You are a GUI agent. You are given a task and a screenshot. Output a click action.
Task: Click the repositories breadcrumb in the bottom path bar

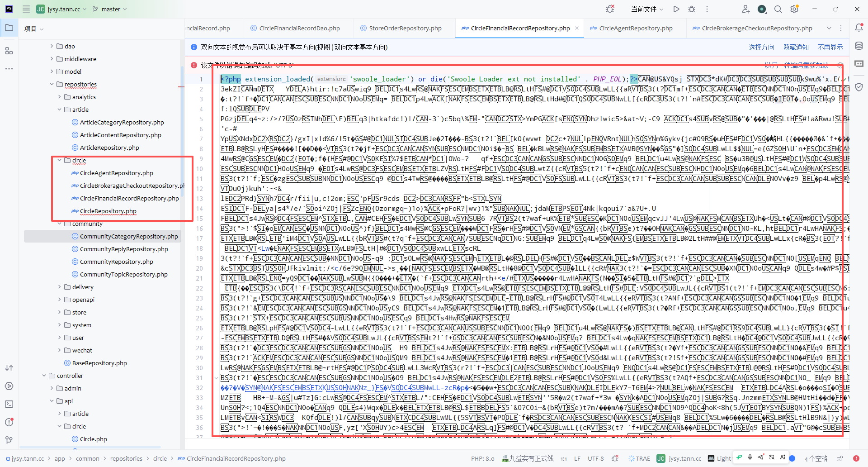coord(126,458)
